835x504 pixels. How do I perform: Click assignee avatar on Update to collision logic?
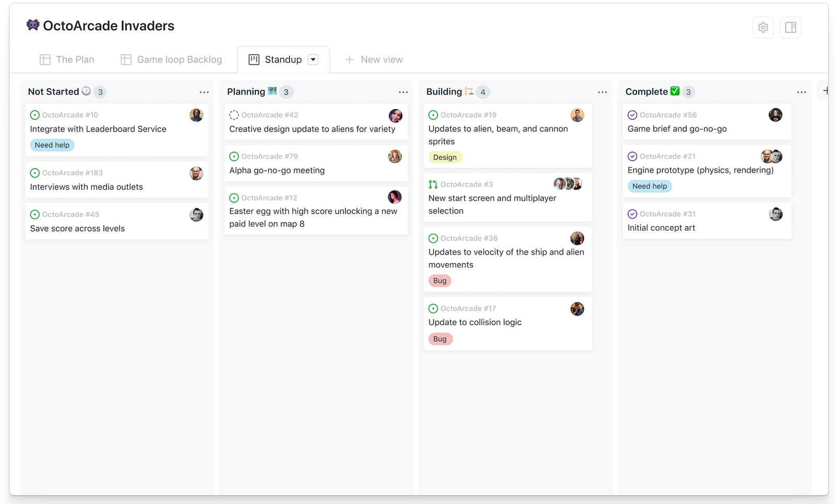[577, 309]
